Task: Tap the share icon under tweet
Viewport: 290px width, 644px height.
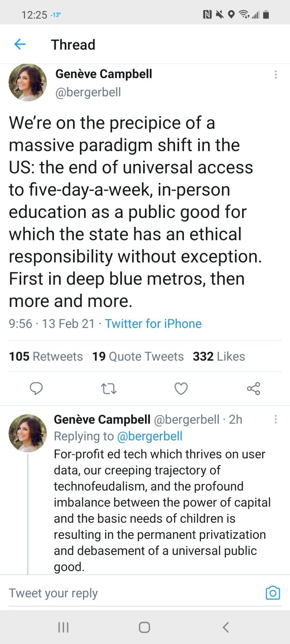Action: [253, 389]
